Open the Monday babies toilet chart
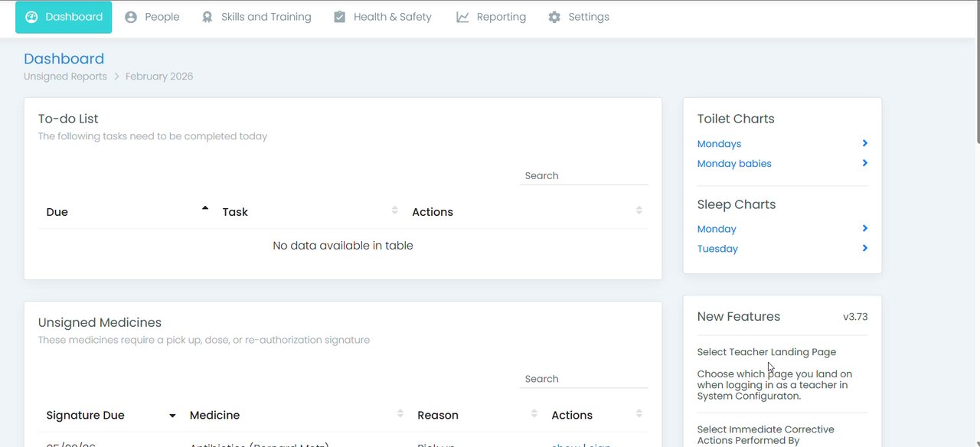980x447 pixels. (734, 164)
